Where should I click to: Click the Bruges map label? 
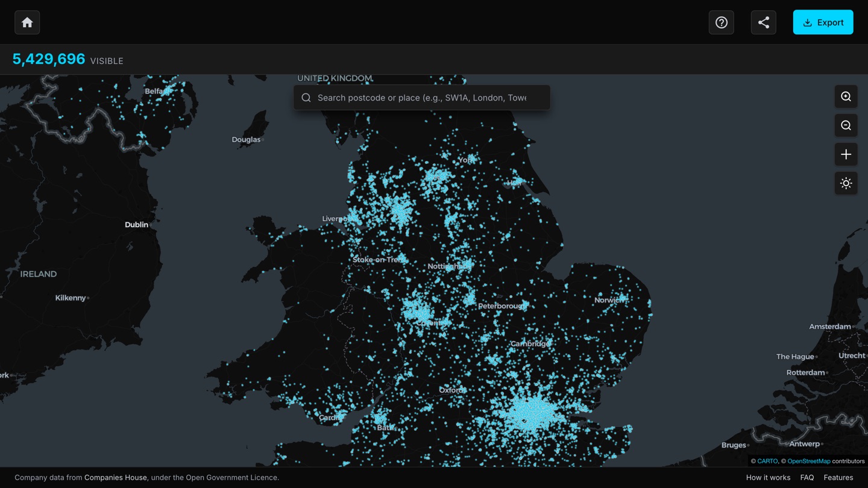[x=734, y=445]
